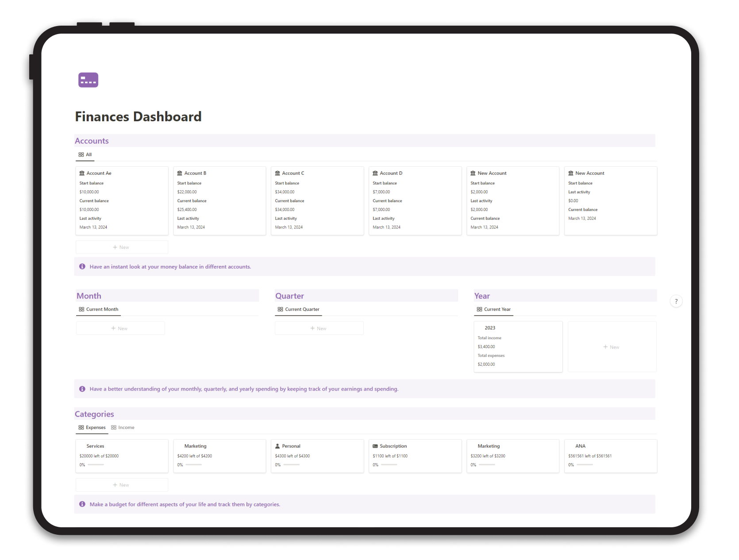Image resolution: width=739 pixels, height=560 pixels.
Task: Open the help question mark button
Action: pyautogui.click(x=676, y=301)
